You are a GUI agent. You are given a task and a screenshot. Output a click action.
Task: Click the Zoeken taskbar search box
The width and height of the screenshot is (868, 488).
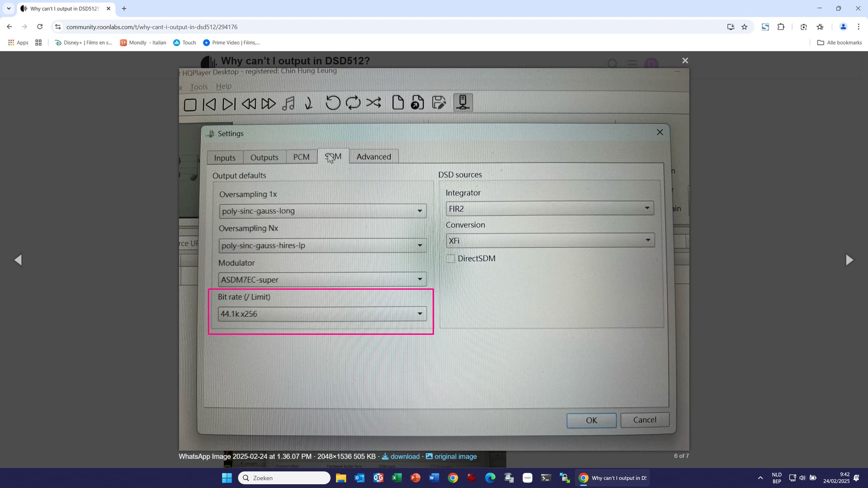point(284,478)
